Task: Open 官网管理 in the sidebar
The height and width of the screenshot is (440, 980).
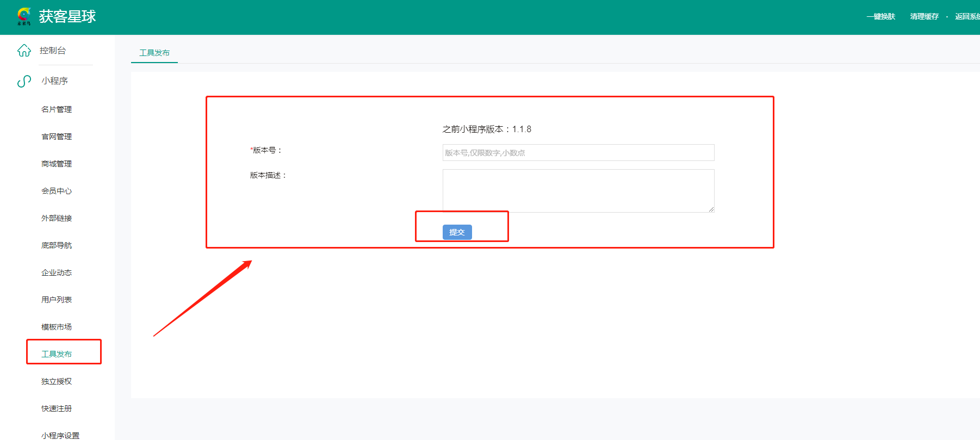Action: [x=57, y=137]
